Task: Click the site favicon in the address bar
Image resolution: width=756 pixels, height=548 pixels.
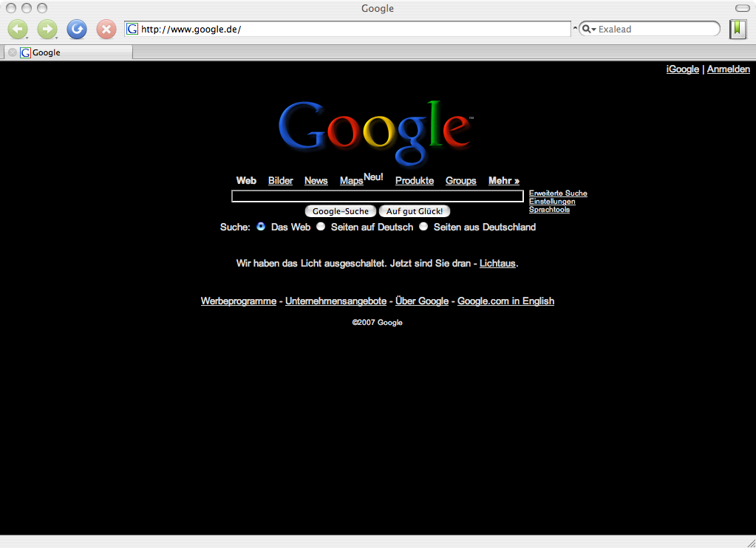Action: [132, 29]
